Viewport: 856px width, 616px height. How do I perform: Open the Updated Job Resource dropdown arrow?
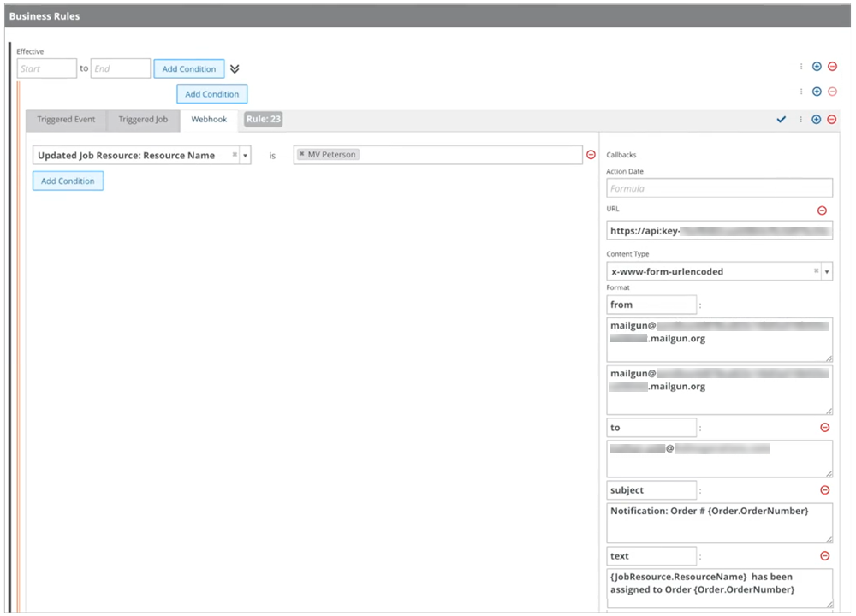point(245,156)
